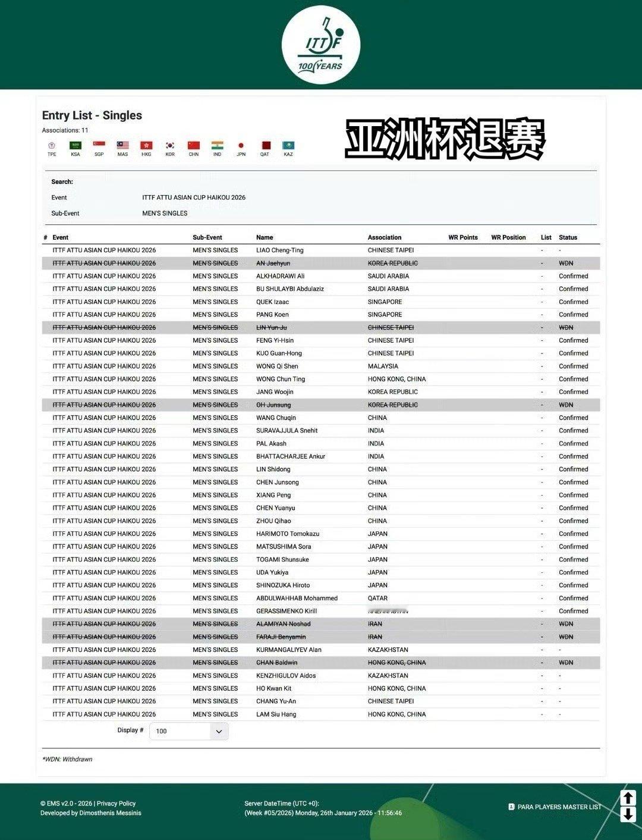
Task: Click player name HARIMOTO Tomokazu
Action: tap(288, 534)
